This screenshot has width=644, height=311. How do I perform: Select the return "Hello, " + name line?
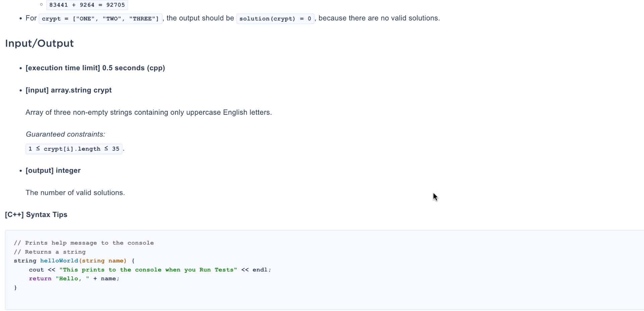tap(74, 278)
